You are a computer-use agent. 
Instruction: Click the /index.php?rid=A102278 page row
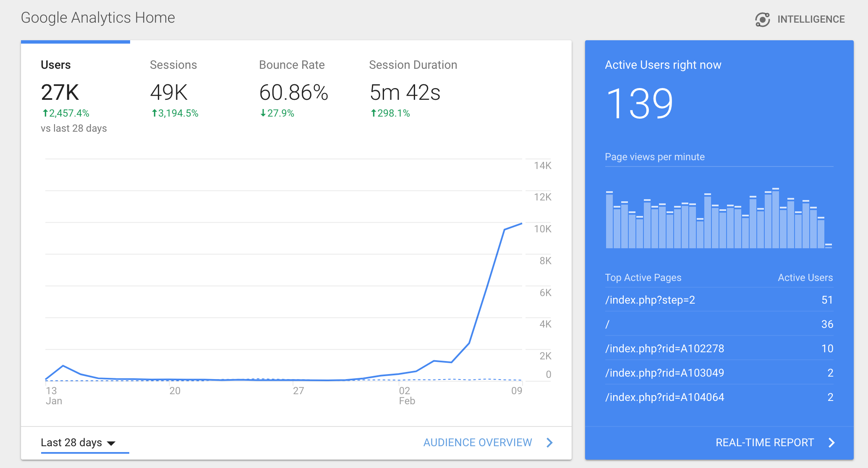pyautogui.click(x=719, y=348)
